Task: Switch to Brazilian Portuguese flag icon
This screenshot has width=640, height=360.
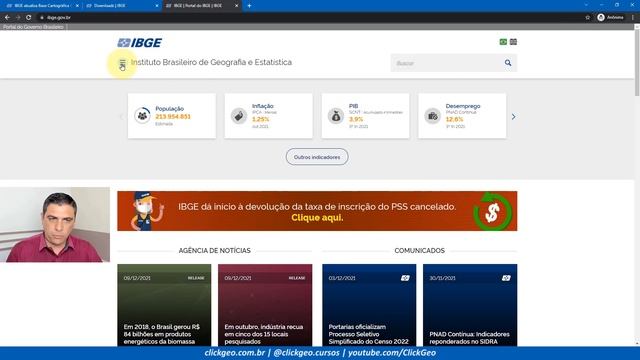Action: pyautogui.click(x=503, y=42)
